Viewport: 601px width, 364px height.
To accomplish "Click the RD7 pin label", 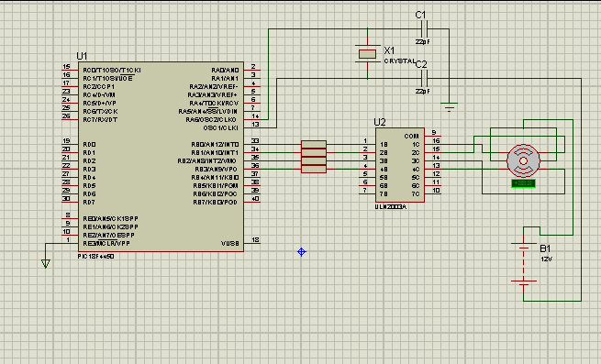I will [89, 203].
